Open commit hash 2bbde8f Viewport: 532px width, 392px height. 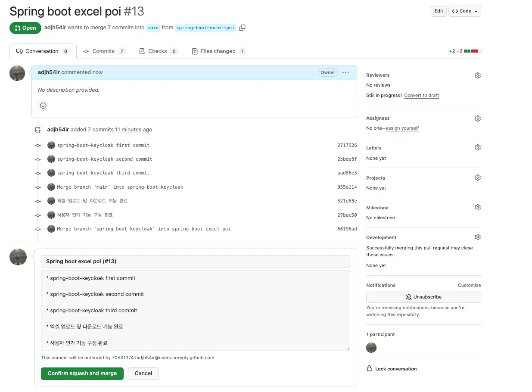(x=347, y=159)
